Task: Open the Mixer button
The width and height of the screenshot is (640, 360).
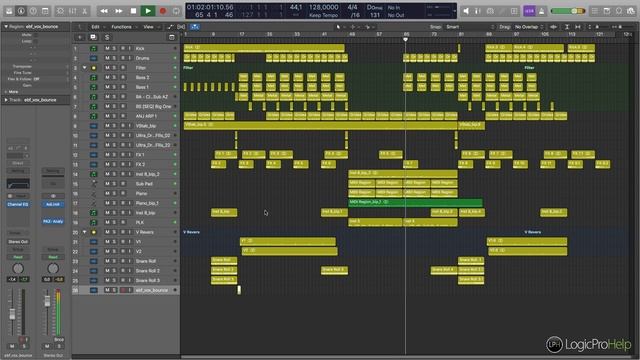Action: coord(73,11)
